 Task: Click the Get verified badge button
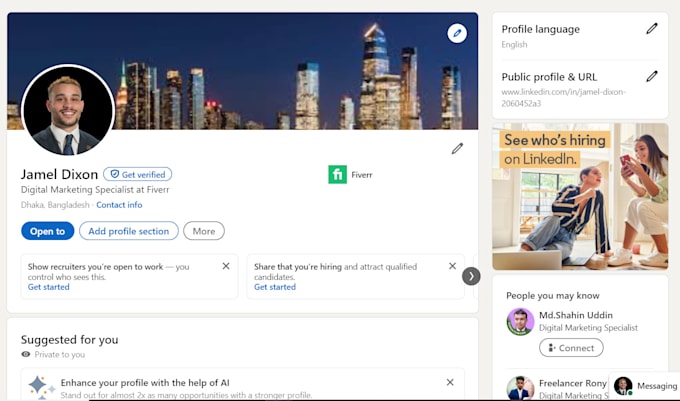tap(137, 174)
